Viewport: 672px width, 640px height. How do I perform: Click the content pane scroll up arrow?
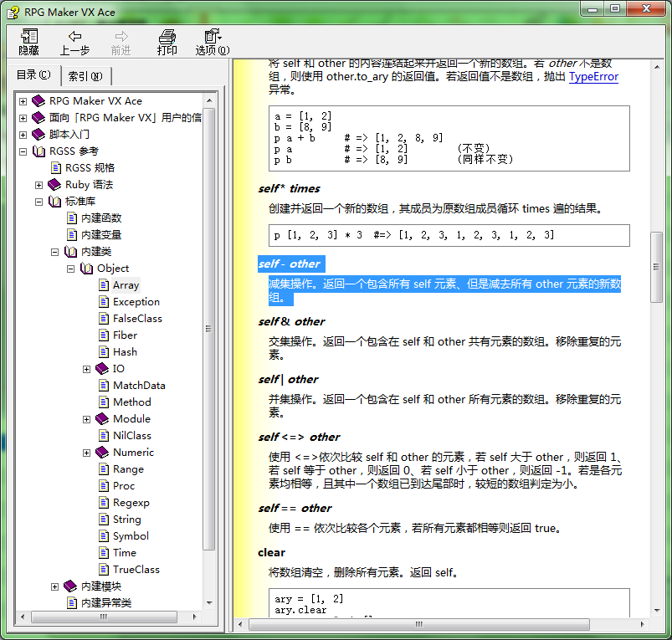(x=657, y=67)
